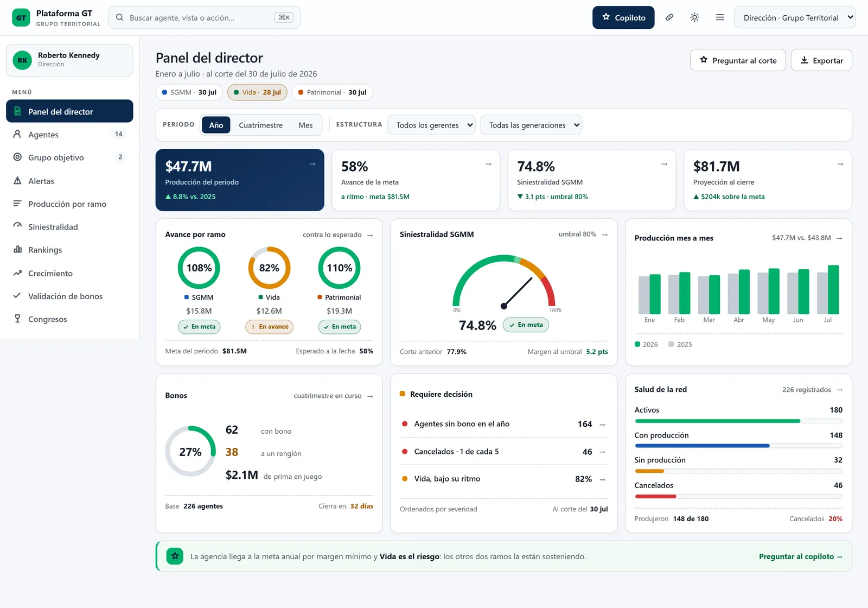Click arrow on Agentes sin bono row
Image resolution: width=868 pixels, height=608 pixels.
(602, 425)
